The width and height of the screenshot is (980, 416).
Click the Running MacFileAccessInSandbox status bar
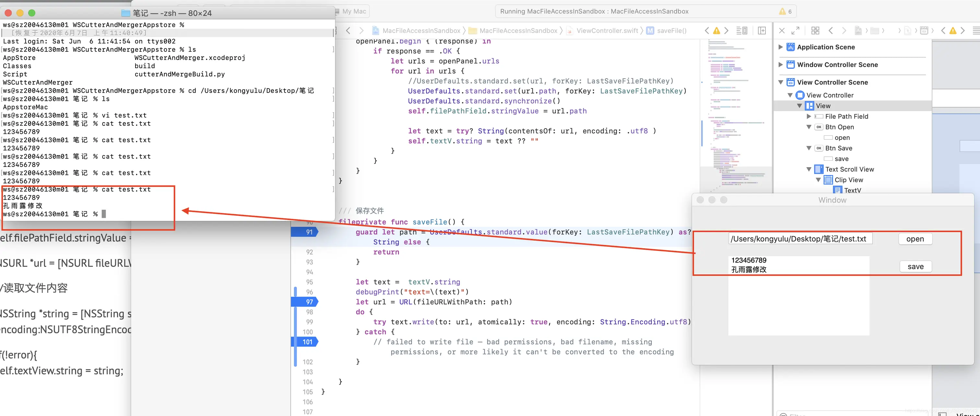click(x=646, y=11)
